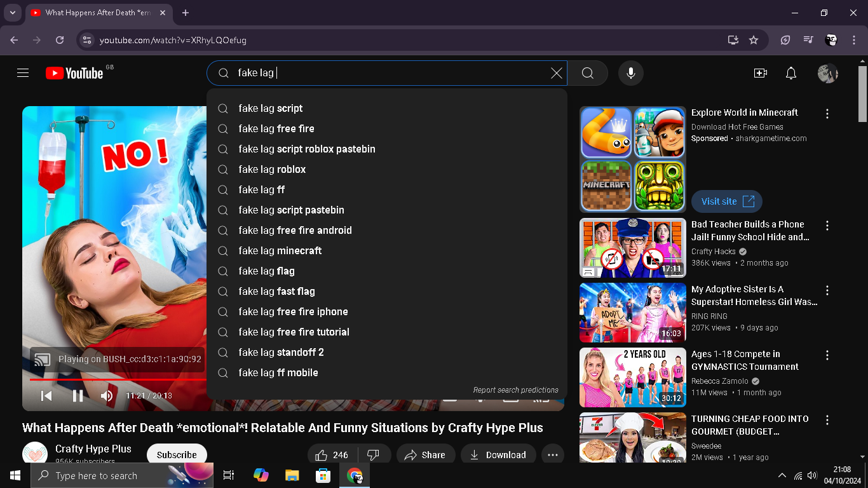The height and width of the screenshot is (488, 868).
Task: Click 'Report search predictions' link
Action: 516,390
